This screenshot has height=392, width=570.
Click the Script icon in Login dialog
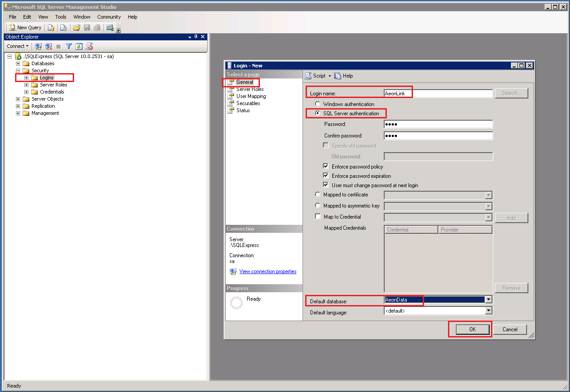click(x=308, y=76)
